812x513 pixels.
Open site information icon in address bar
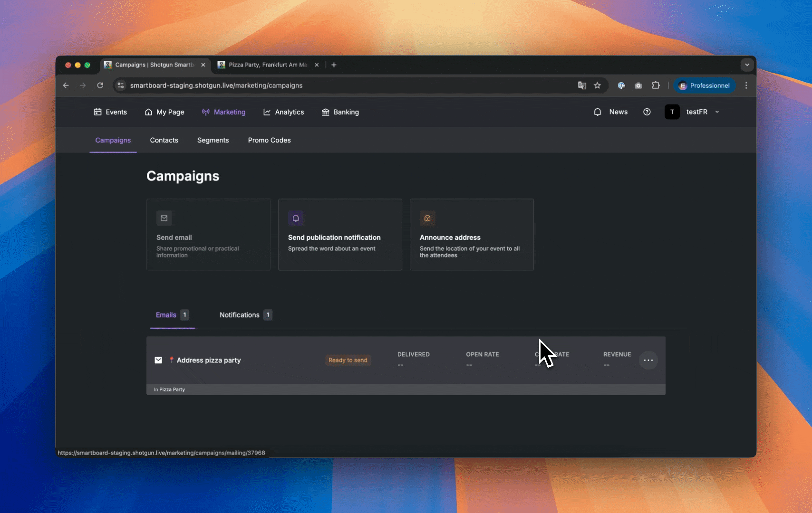(121, 85)
